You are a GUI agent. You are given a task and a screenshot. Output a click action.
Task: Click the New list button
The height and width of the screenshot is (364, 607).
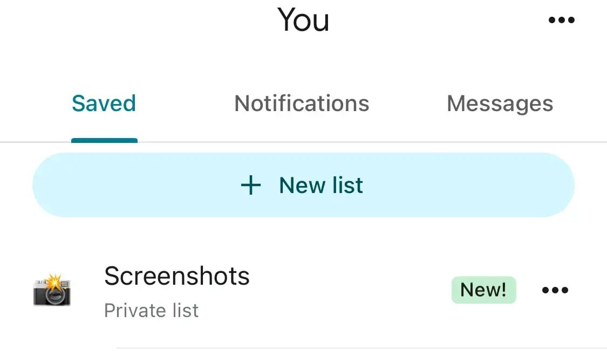click(x=303, y=184)
